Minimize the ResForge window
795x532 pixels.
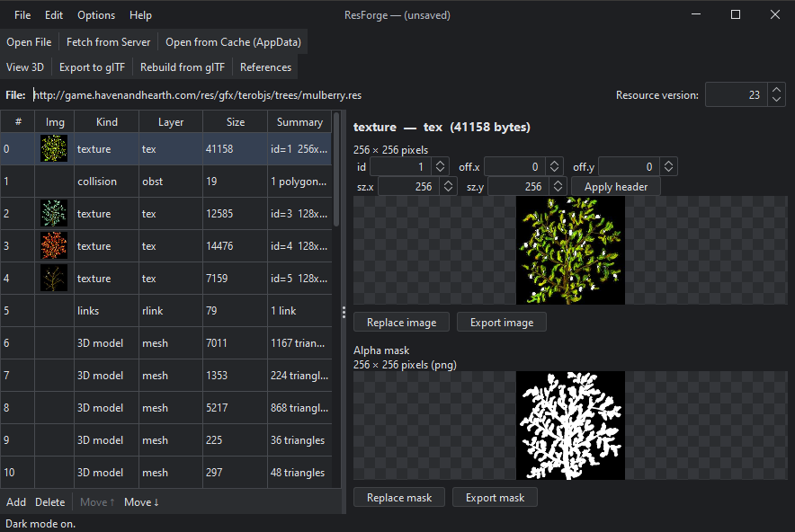pyautogui.click(x=696, y=14)
